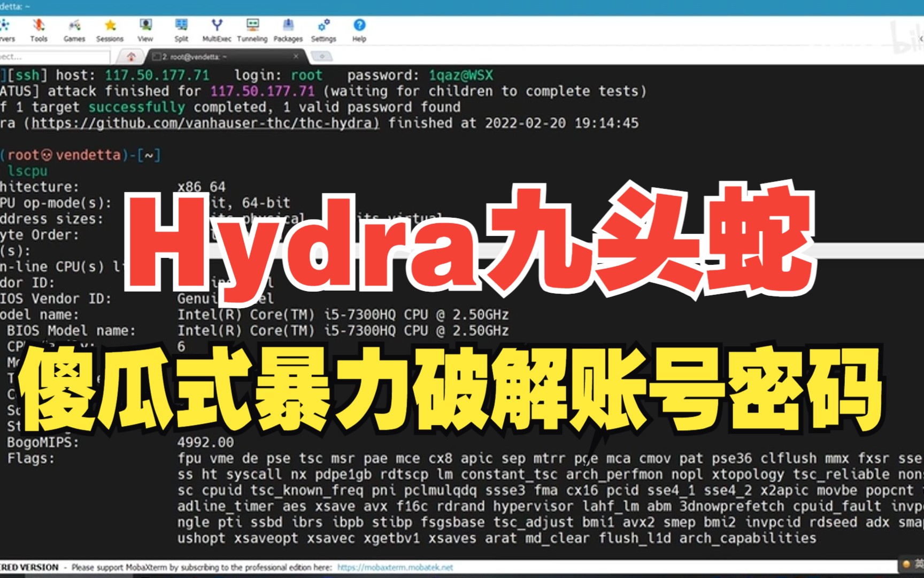Click the IOS Vendor ID label
Image resolution: width=924 pixels, height=578 pixels.
click(56, 299)
